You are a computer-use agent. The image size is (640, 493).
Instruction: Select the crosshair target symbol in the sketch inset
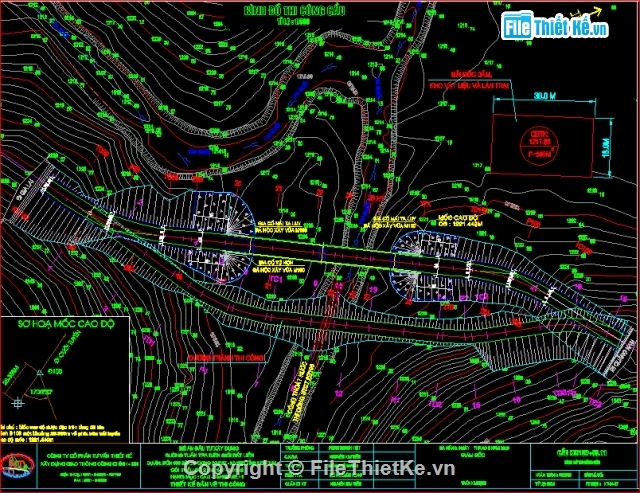[x=17, y=403]
